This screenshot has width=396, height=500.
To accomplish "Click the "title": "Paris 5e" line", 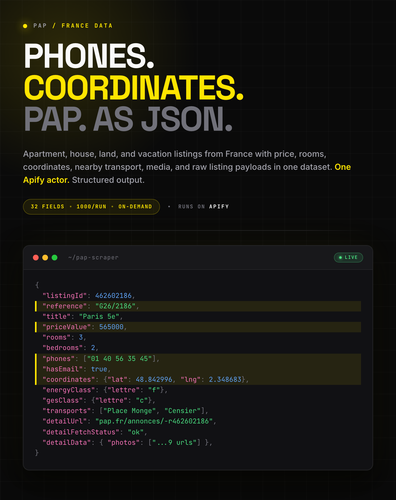I will pyautogui.click(x=83, y=316).
